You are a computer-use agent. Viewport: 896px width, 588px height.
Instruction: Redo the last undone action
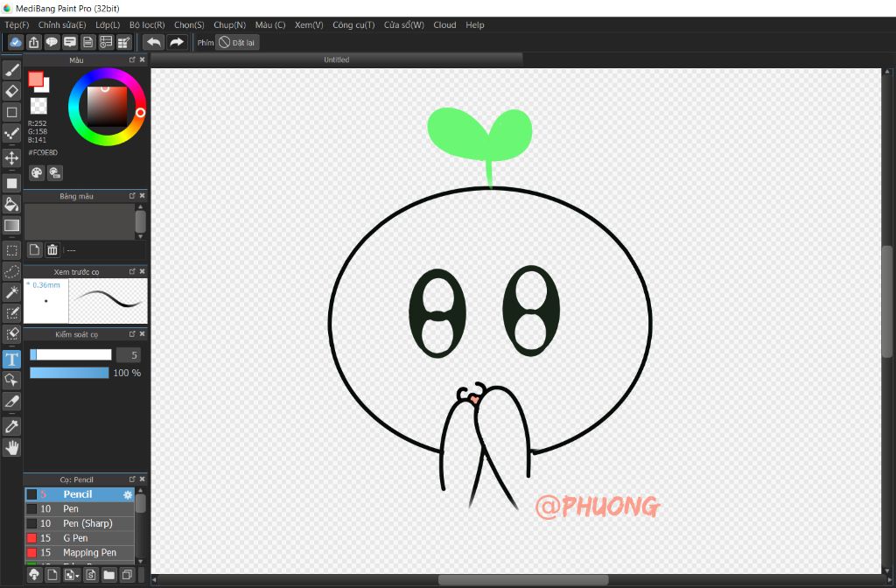pyautogui.click(x=177, y=42)
